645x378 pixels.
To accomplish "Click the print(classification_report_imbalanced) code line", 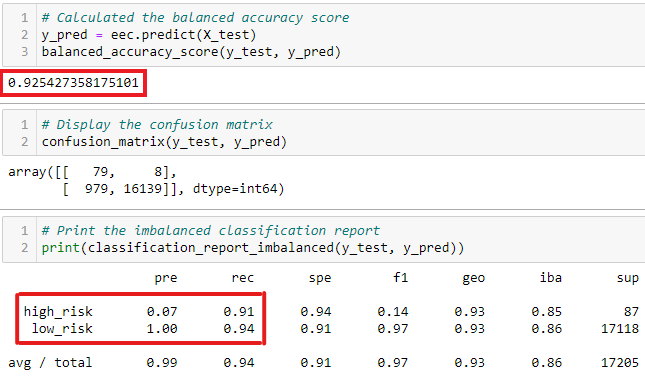I will coord(253,248).
